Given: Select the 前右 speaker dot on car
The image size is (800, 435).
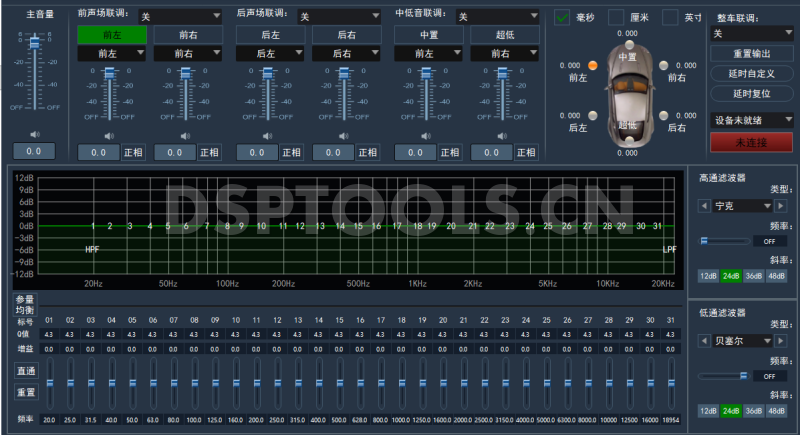Looking at the screenshot, I should pos(664,65).
